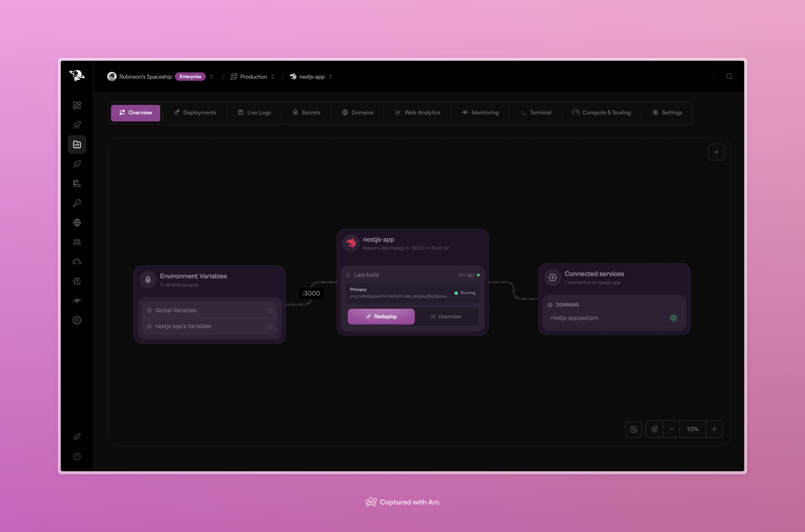The image size is (805, 532).
Task: Click the canvas layout icon left of zoom controls
Action: (633, 429)
